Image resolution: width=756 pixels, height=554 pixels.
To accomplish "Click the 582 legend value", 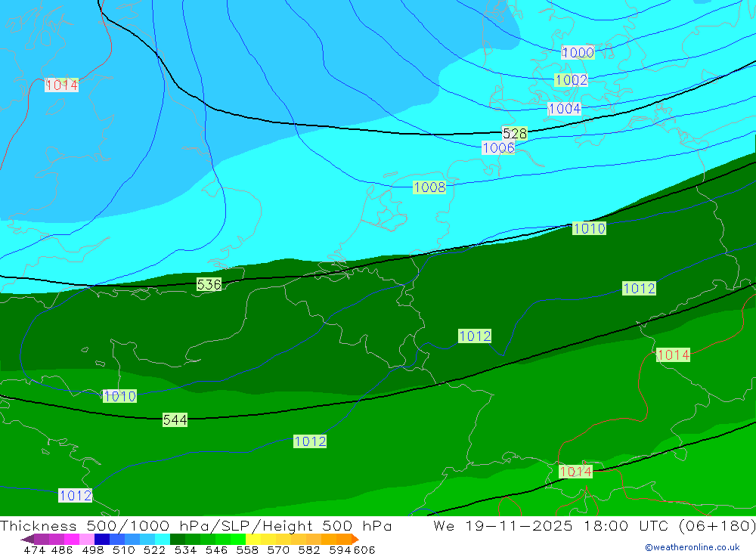I will coord(308,549).
